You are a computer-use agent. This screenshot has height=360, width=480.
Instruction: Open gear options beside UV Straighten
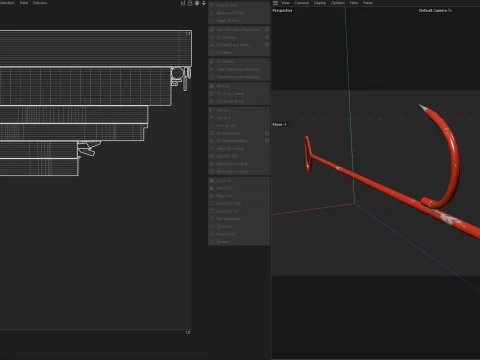(267, 133)
